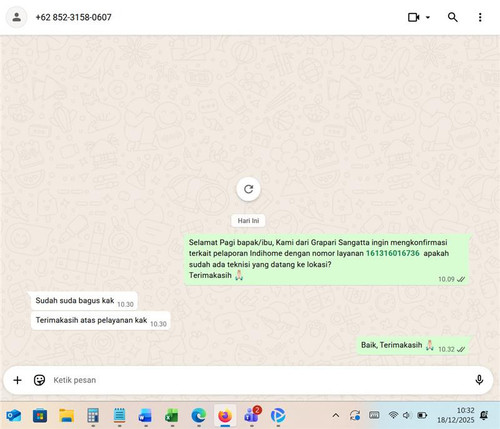The image size is (500, 429).
Task: Open Outlook from the taskbar
Action: [x=14, y=416]
